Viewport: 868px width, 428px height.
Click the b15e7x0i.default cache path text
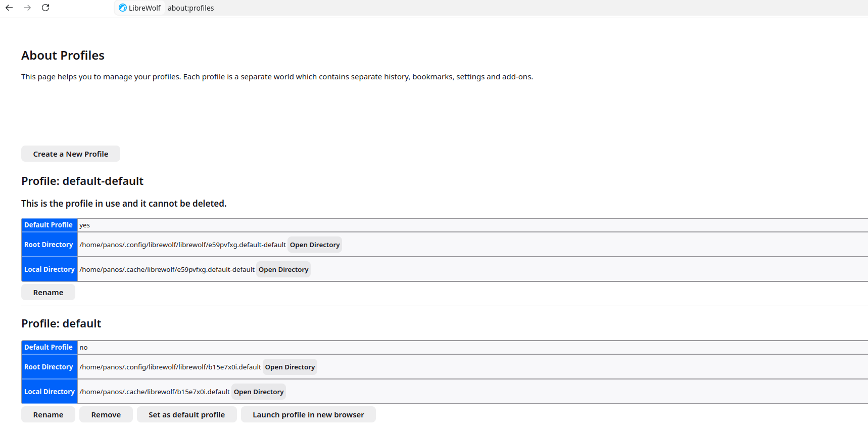click(155, 392)
